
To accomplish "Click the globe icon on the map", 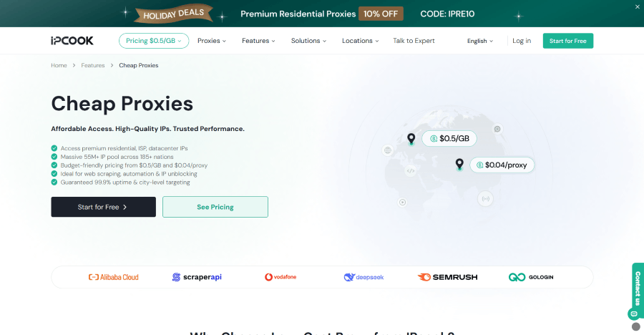I will tap(387, 150).
